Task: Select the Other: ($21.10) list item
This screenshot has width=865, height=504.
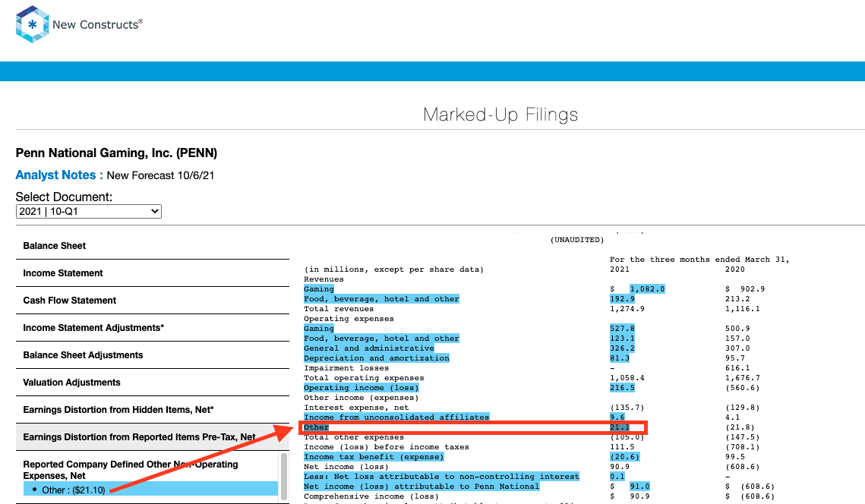Action: coord(150,490)
